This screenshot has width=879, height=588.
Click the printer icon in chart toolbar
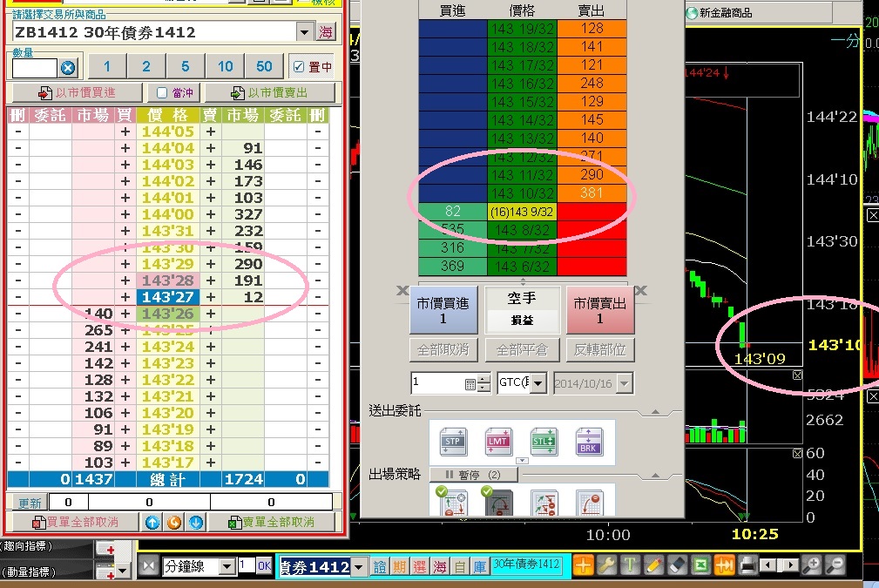tap(747, 565)
